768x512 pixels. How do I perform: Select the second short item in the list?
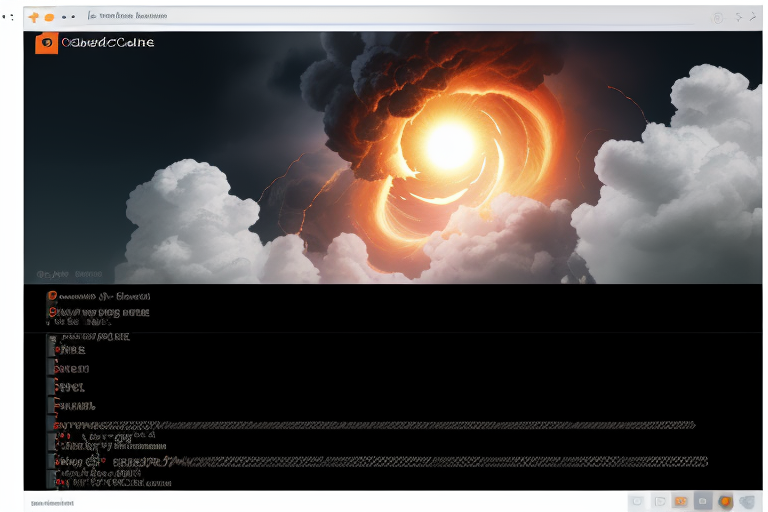tap(70, 369)
